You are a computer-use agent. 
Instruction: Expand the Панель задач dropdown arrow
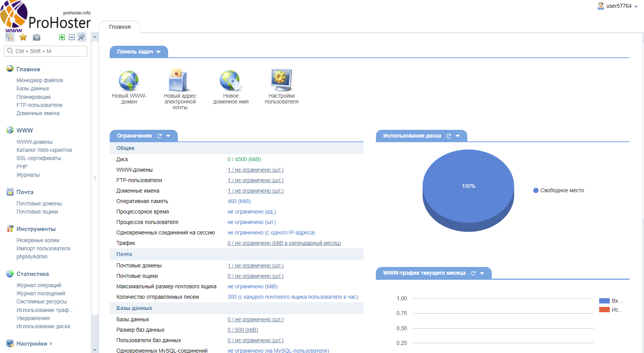point(158,52)
